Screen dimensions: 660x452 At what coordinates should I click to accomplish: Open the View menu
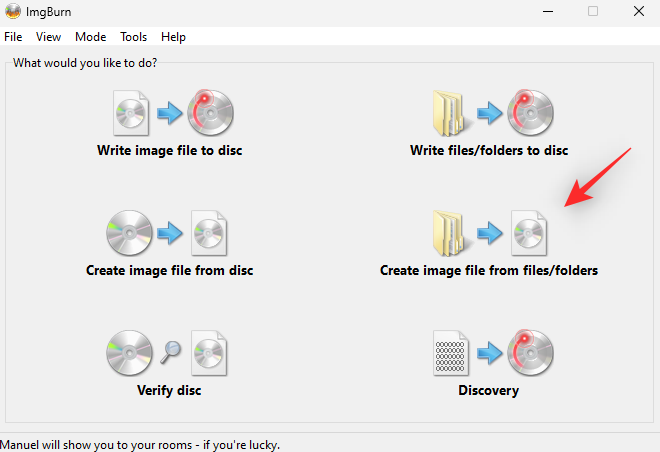point(48,37)
